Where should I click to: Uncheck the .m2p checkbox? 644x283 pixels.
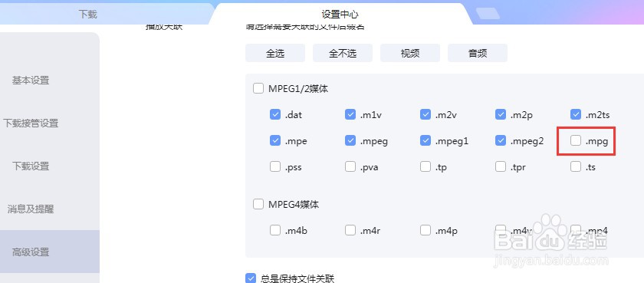[x=501, y=114]
